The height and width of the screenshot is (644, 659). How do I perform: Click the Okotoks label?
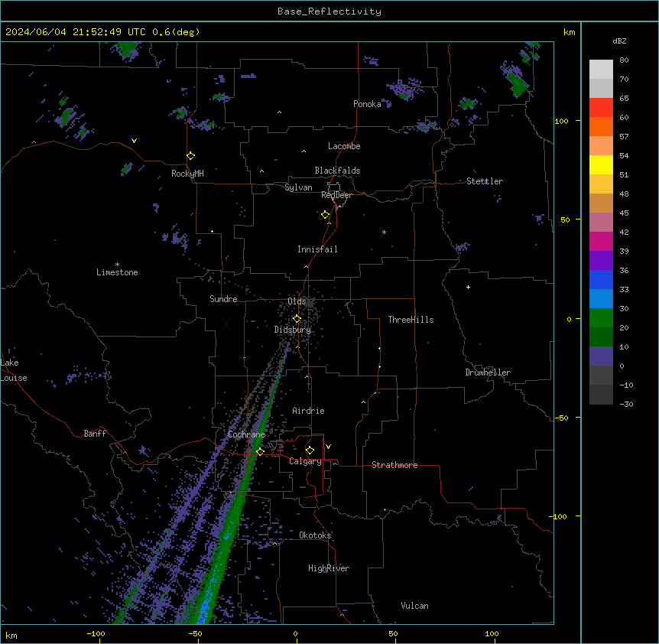click(x=315, y=535)
